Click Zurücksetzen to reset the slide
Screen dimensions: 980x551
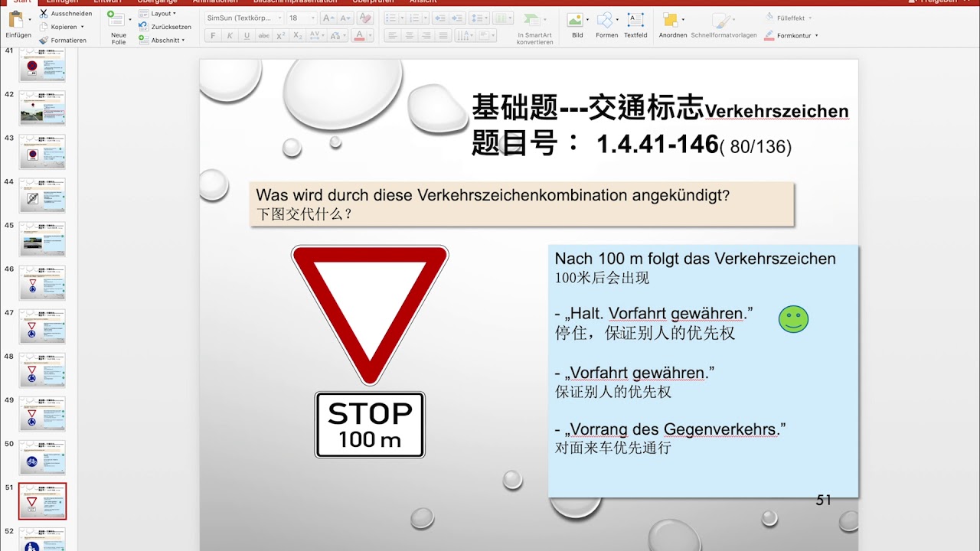[x=165, y=27]
